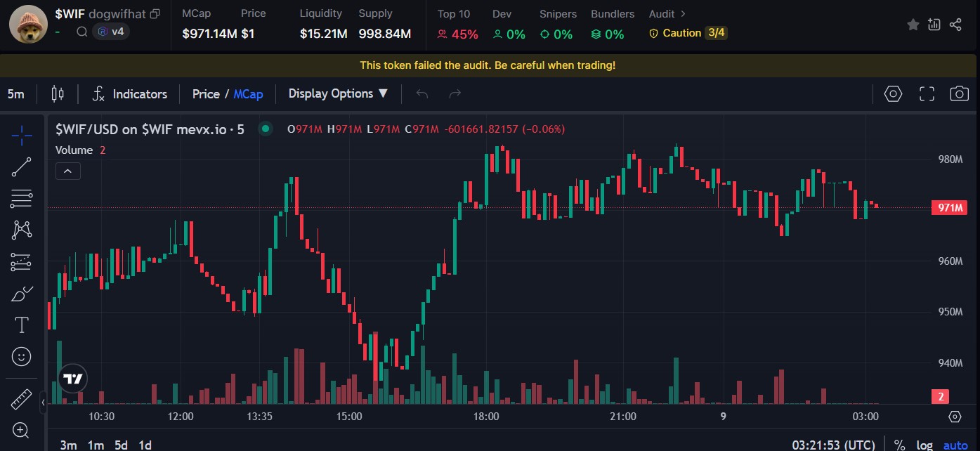This screenshot has width=980, height=451.
Task: Collapse the drawing toolbar side arrow
Action: (x=43, y=403)
